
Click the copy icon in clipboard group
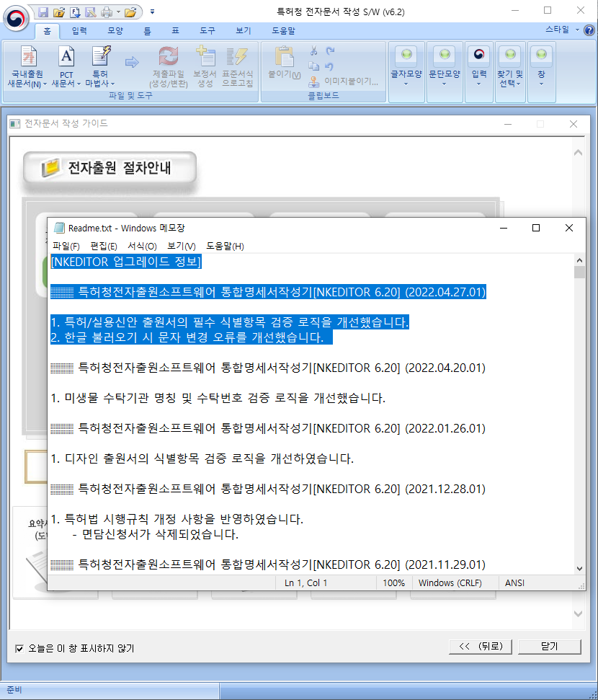(x=313, y=66)
